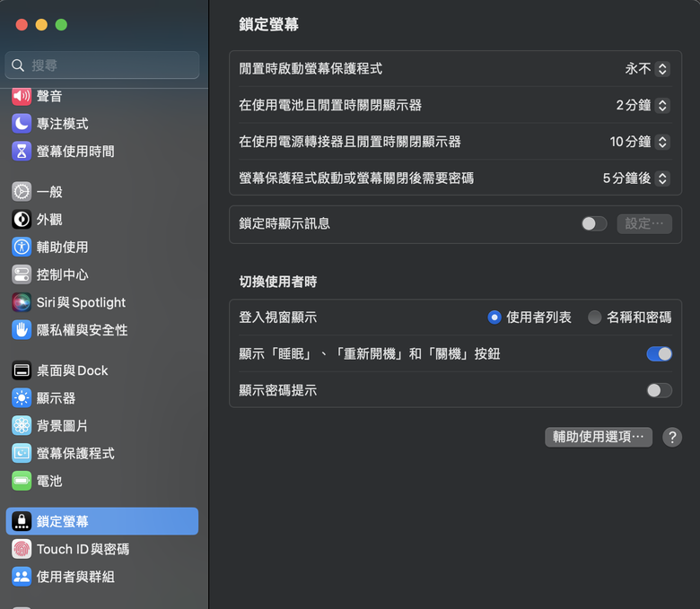This screenshot has width=700, height=609.
Task: Click the 切換使用者時 section heading
Action: pyautogui.click(x=277, y=282)
